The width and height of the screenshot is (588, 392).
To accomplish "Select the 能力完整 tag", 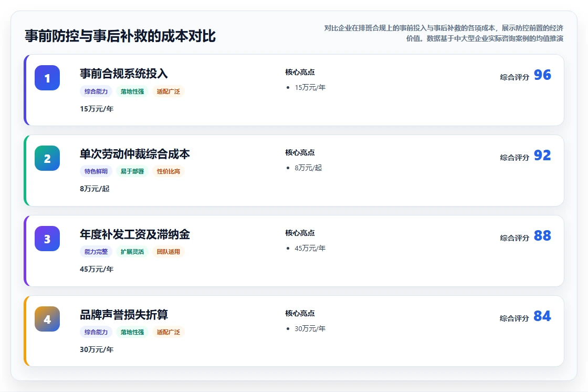I will (96, 252).
